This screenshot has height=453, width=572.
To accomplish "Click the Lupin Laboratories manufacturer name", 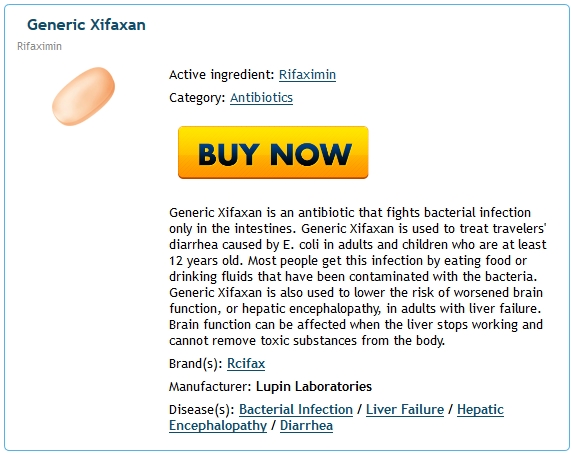I will (314, 387).
